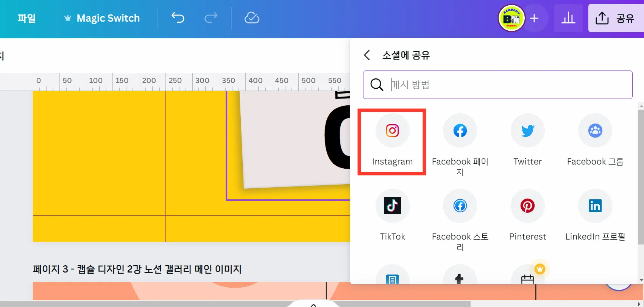Click the share panel's up scroll arrow
The height and width of the screenshot is (307, 644).
[x=641, y=106]
